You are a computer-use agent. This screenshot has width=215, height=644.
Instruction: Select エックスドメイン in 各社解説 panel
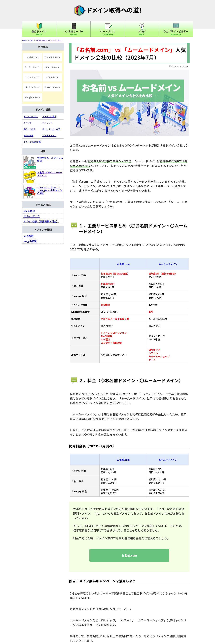tap(52, 57)
